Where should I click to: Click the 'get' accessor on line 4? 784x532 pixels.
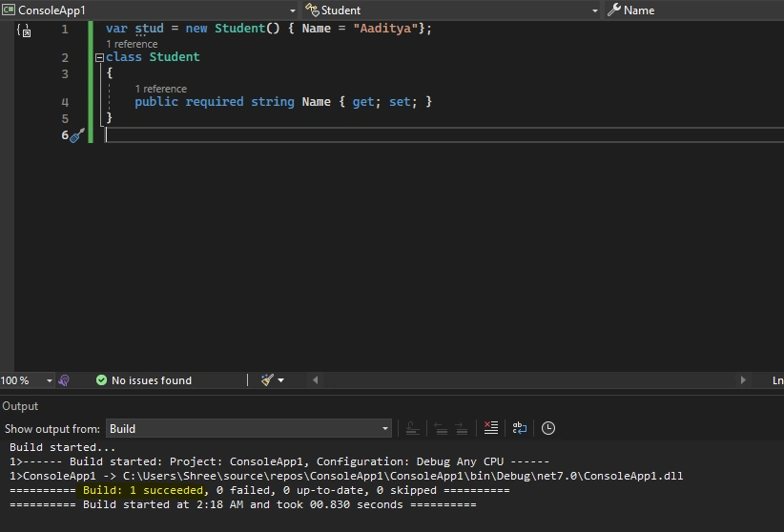coord(363,102)
